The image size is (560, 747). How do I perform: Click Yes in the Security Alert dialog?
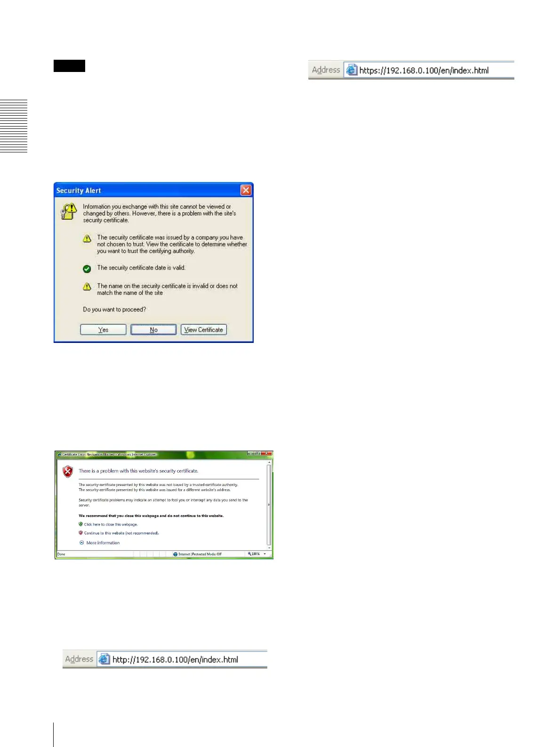pyautogui.click(x=103, y=330)
